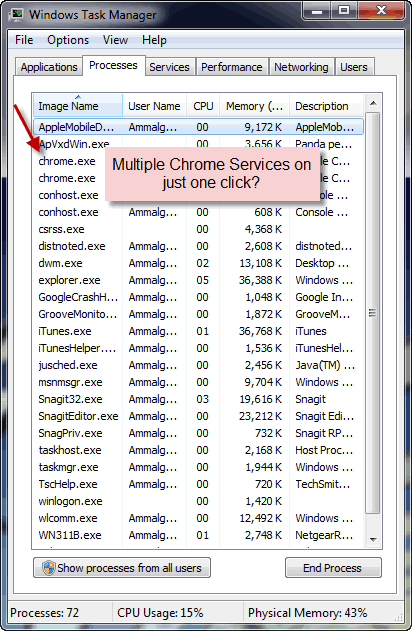Viewport: 412px width, 631px height.
Task: Click the End Process button
Action: click(333, 567)
